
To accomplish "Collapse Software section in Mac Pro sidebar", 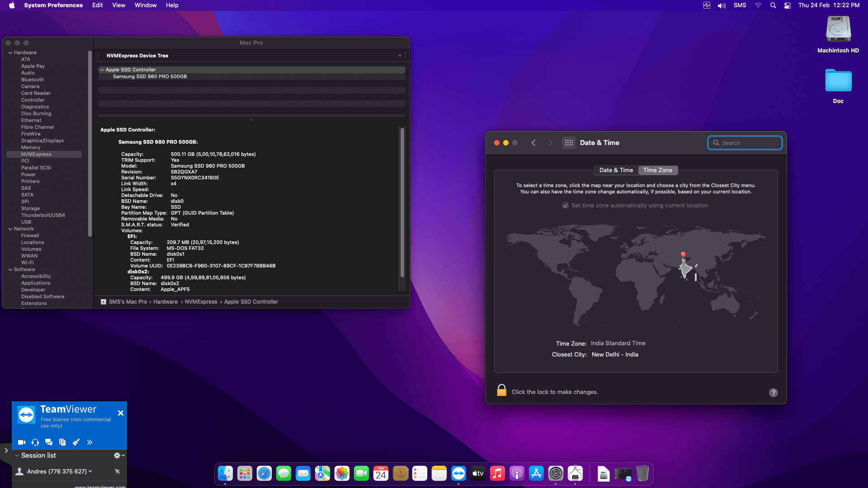I will [x=10, y=270].
